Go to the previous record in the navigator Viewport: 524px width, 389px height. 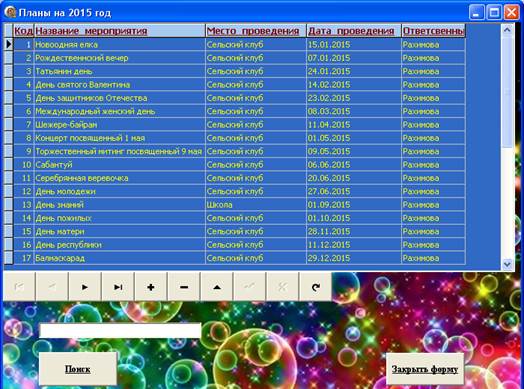pyautogui.click(x=52, y=287)
